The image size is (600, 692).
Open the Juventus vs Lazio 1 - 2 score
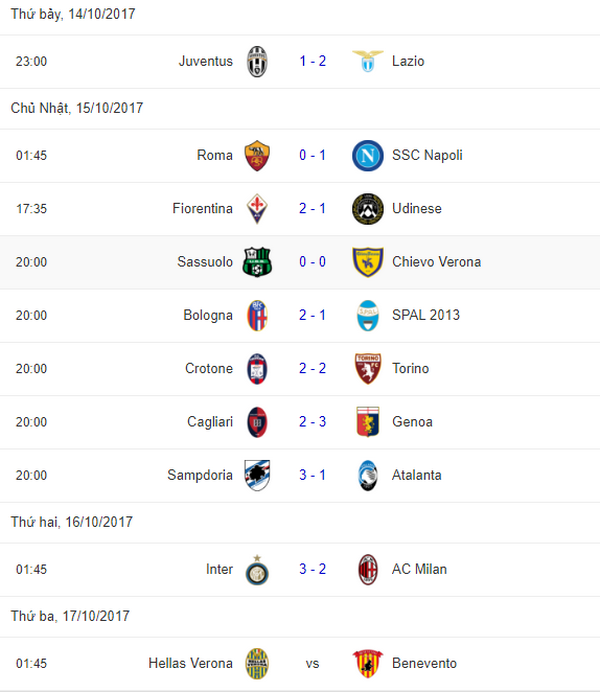point(312,61)
